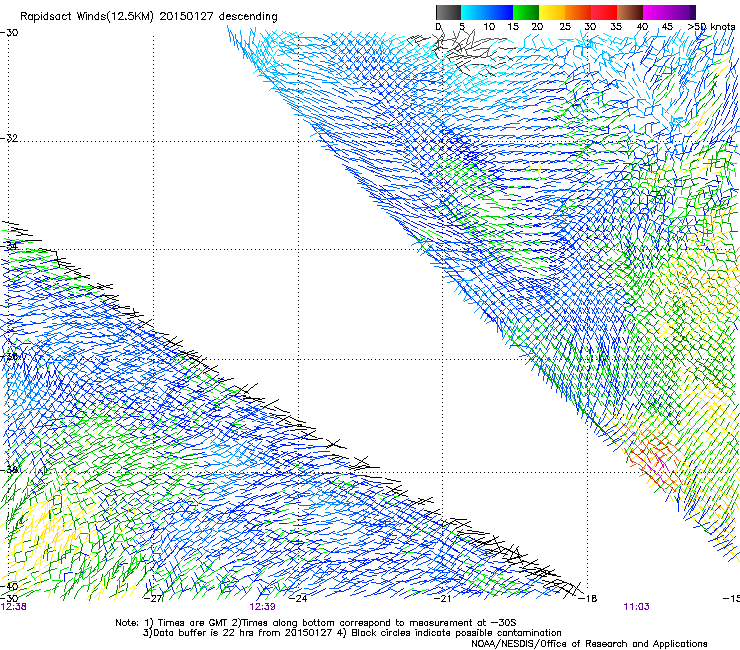Click the '-40' latitude axis label

pos(9,587)
